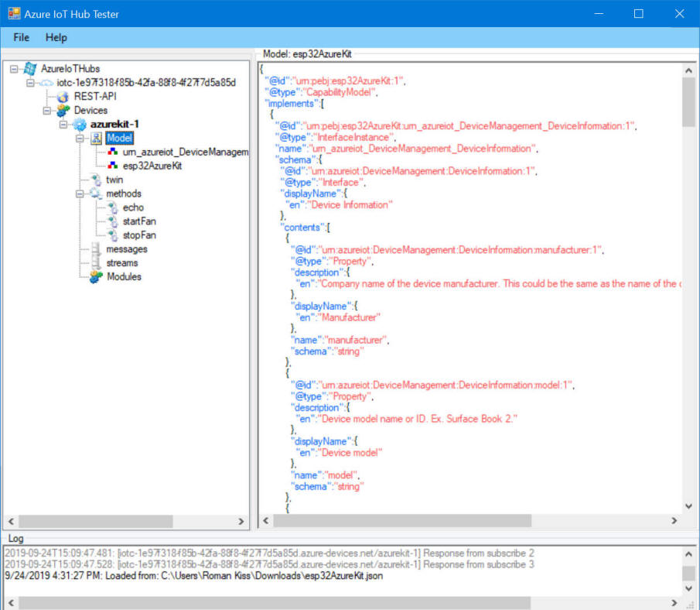700x610 pixels.
Task: Click the stopFan method icon
Action: (113, 235)
